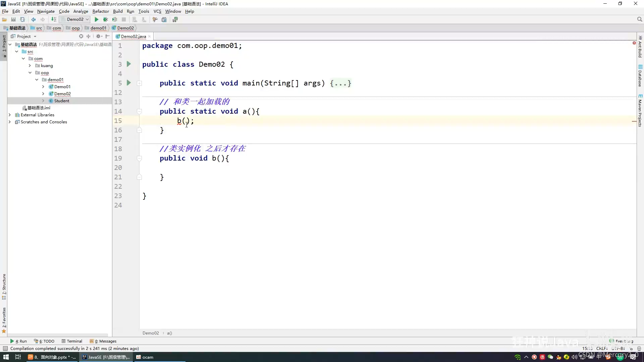The image size is (644, 362).
Task: Click the Search Everywhere magnifier
Action: click(640, 19)
